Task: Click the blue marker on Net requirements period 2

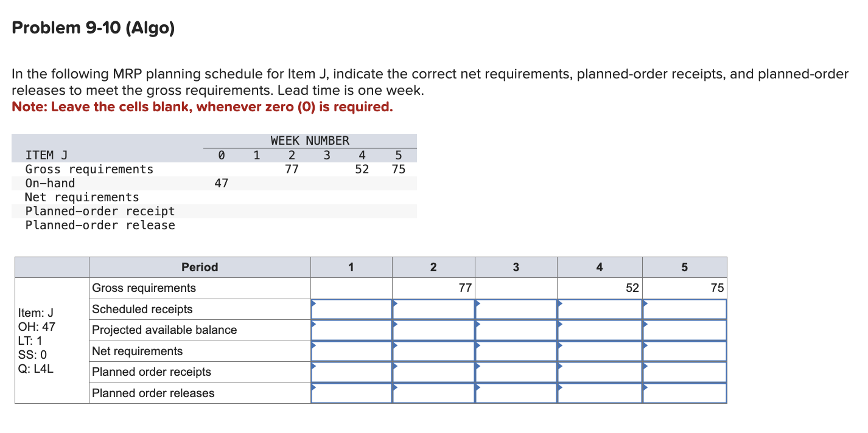Action: pyautogui.click(x=394, y=345)
